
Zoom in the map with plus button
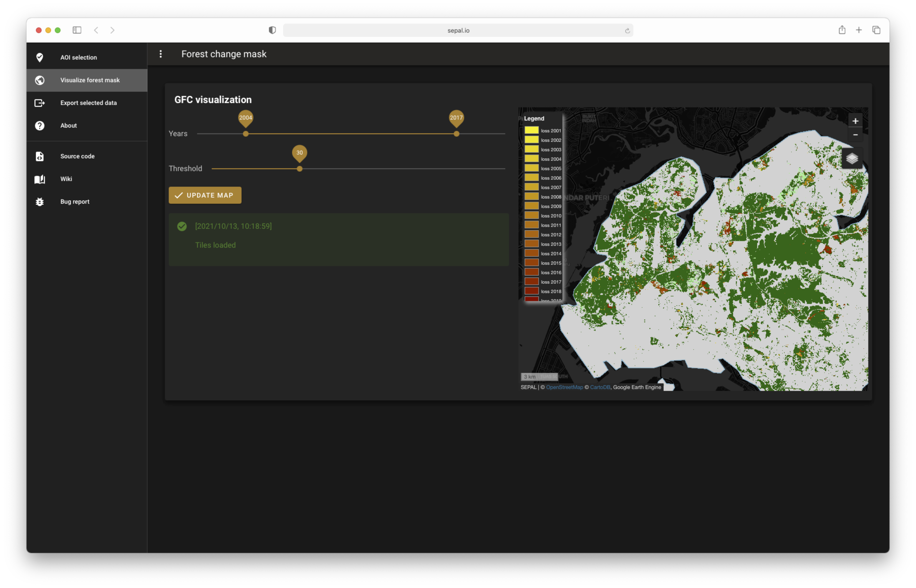click(x=855, y=121)
